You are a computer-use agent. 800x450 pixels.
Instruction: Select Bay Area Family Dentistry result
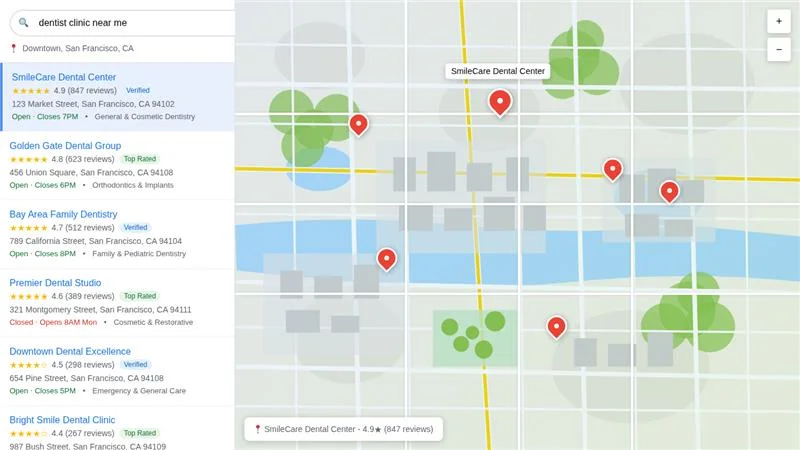tap(63, 214)
